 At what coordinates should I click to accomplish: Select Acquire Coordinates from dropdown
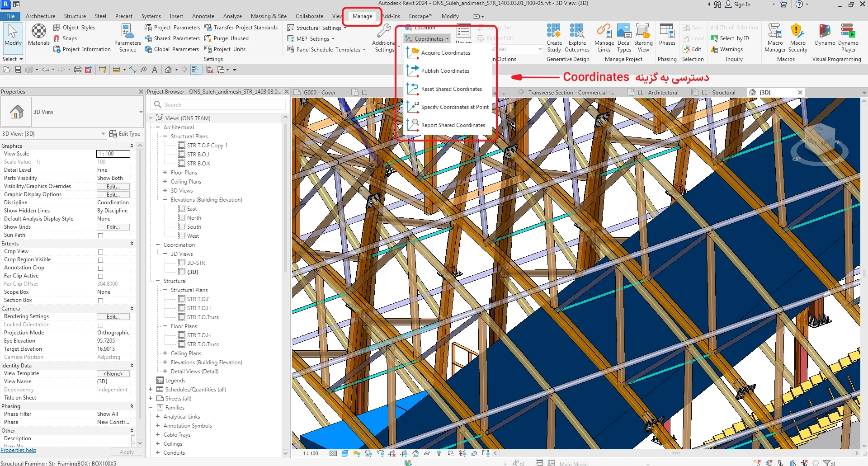coord(445,53)
